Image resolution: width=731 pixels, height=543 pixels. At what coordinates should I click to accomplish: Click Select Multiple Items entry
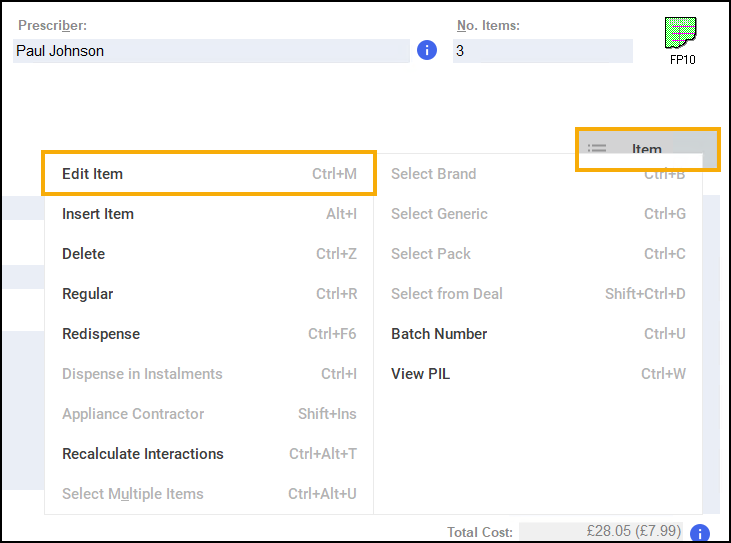pyautogui.click(x=208, y=494)
